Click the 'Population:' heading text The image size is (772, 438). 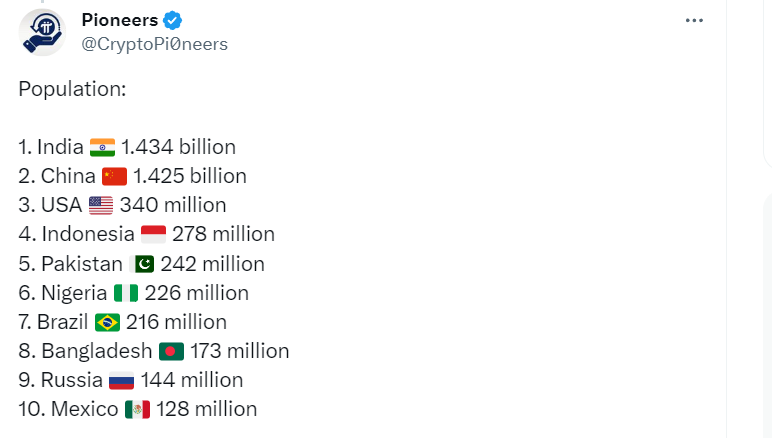72,90
